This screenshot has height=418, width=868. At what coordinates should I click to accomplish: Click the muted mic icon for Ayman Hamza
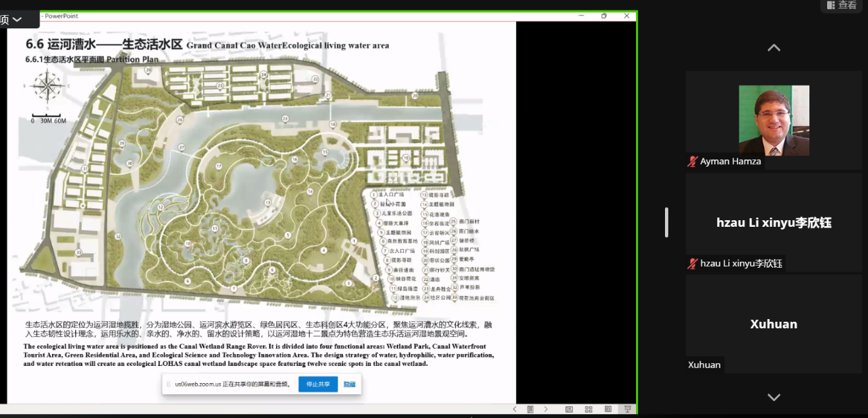(x=692, y=162)
